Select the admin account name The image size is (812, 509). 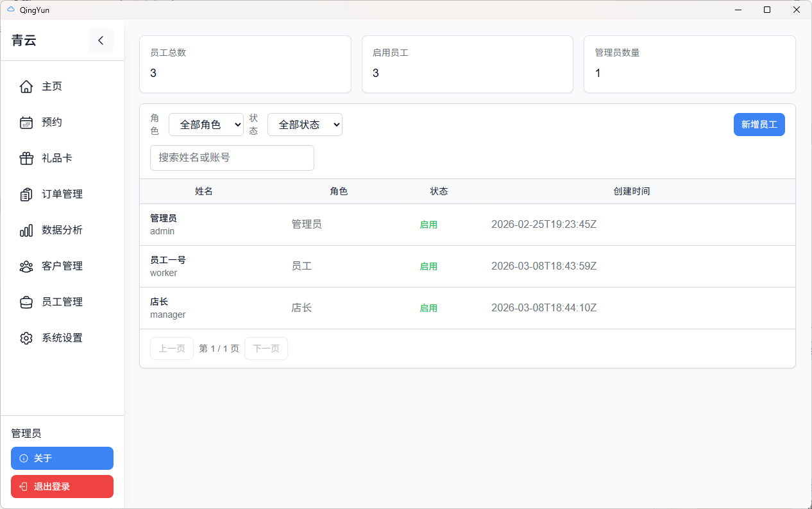pos(162,231)
